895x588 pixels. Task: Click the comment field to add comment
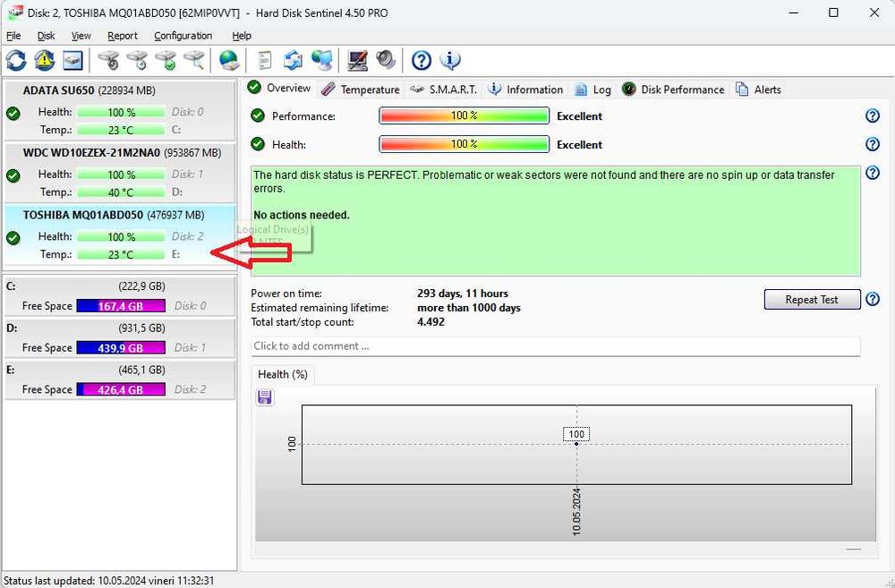point(556,346)
